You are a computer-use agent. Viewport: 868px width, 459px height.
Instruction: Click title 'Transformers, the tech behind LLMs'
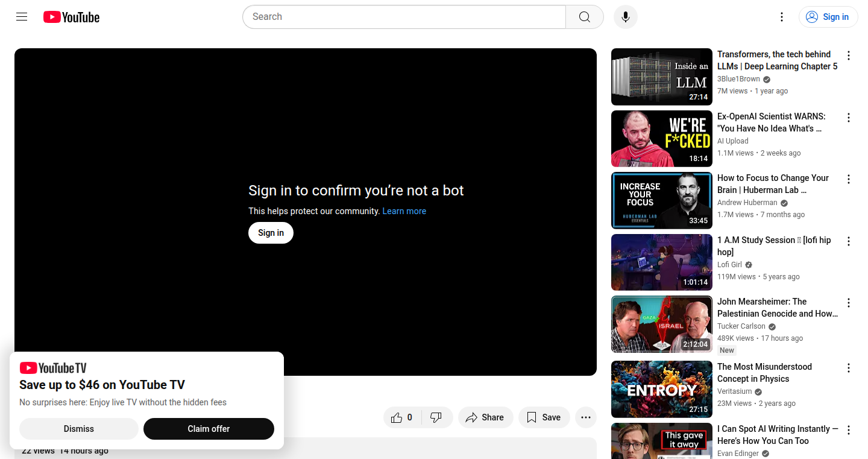[x=777, y=60]
